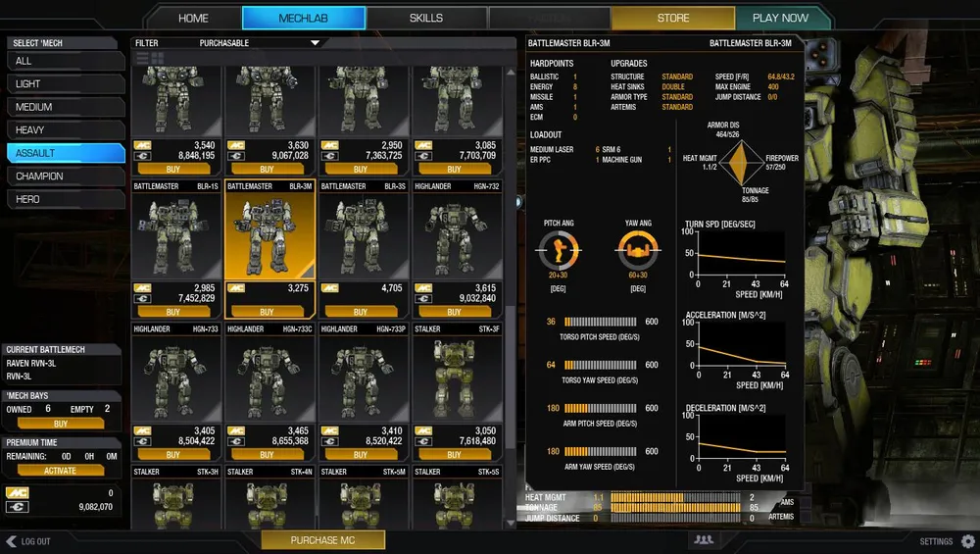The image size is (980, 554).
Task: Select the Hero mech category
Action: [66, 199]
